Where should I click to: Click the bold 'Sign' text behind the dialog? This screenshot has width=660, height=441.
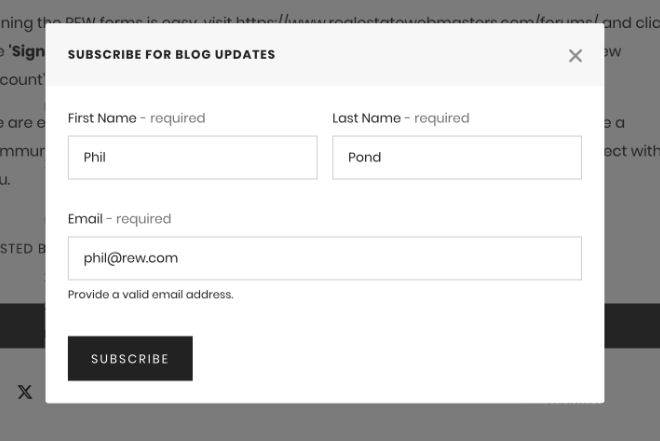(x=30, y=51)
